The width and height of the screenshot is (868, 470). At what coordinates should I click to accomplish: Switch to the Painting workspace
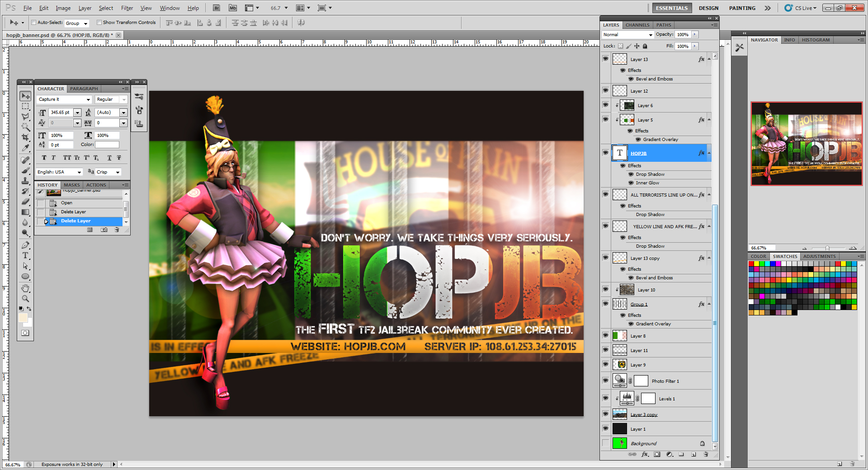(x=742, y=8)
